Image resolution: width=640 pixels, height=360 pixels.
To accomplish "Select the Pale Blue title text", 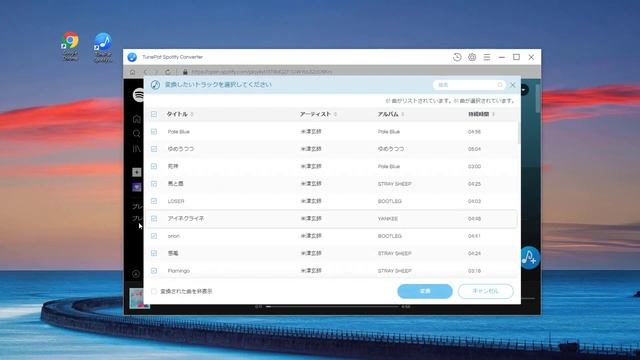I will point(179,132).
